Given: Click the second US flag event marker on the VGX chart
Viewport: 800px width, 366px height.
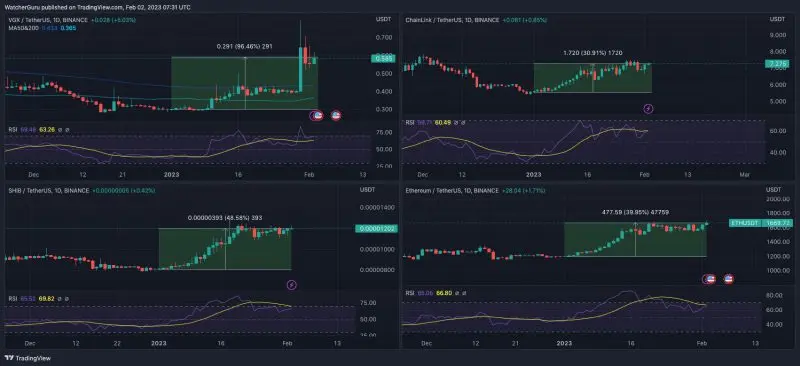Looking at the screenshot, I should 336,116.
